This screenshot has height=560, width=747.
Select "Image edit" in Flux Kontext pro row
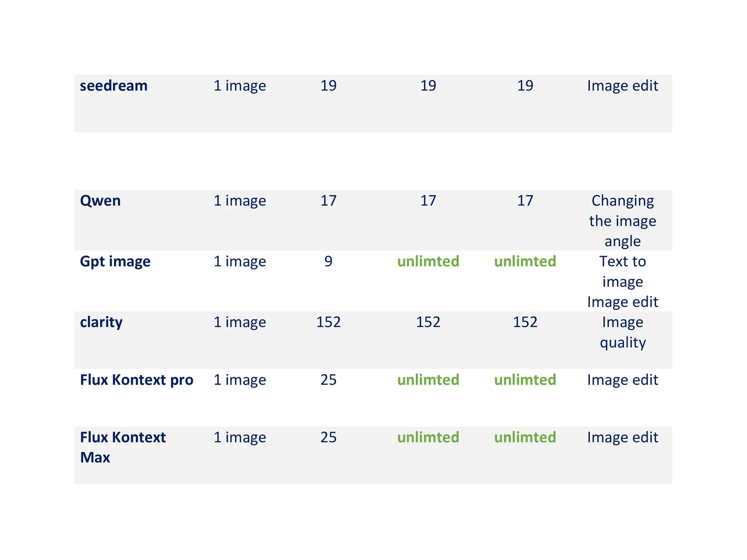pos(622,380)
